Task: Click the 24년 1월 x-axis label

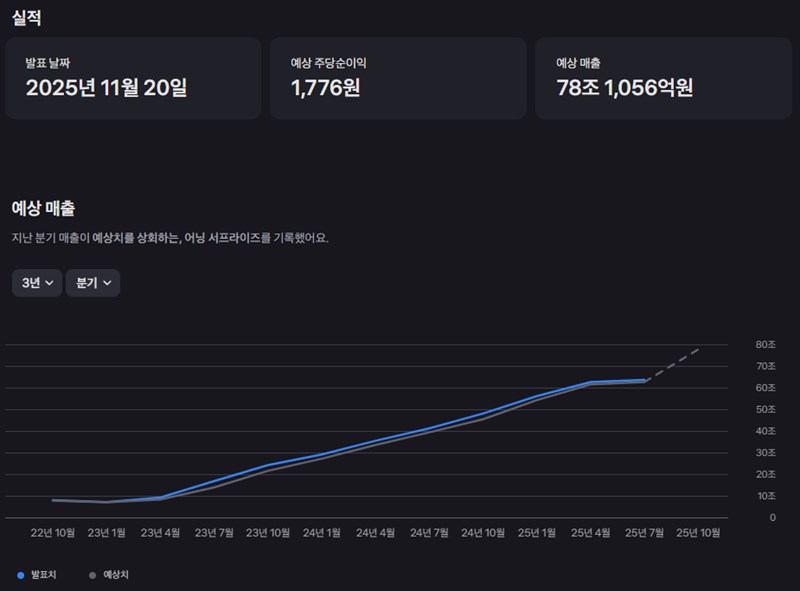Action: tap(321, 533)
